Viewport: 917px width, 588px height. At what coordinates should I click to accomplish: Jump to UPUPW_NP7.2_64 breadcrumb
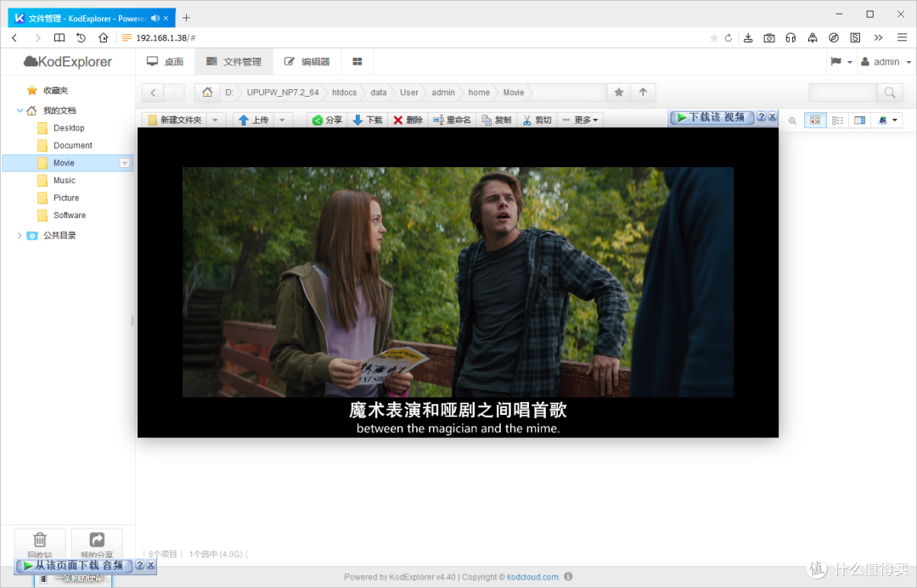pyautogui.click(x=283, y=92)
